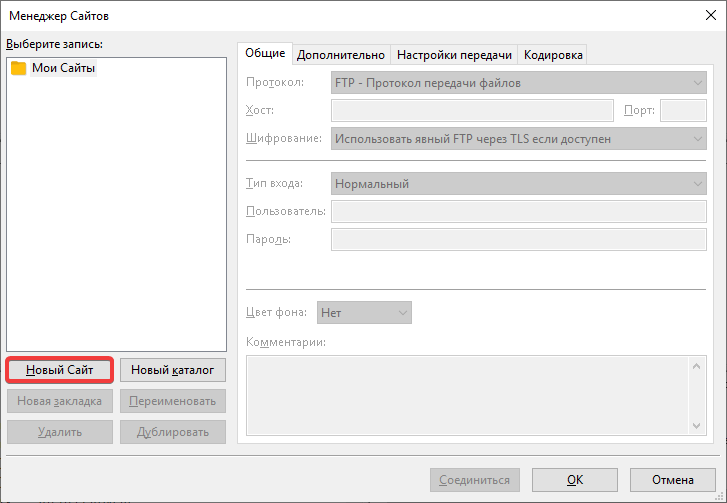This screenshot has width=727, height=503.
Task: Expand the Тип входа dropdown
Action: (518, 183)
